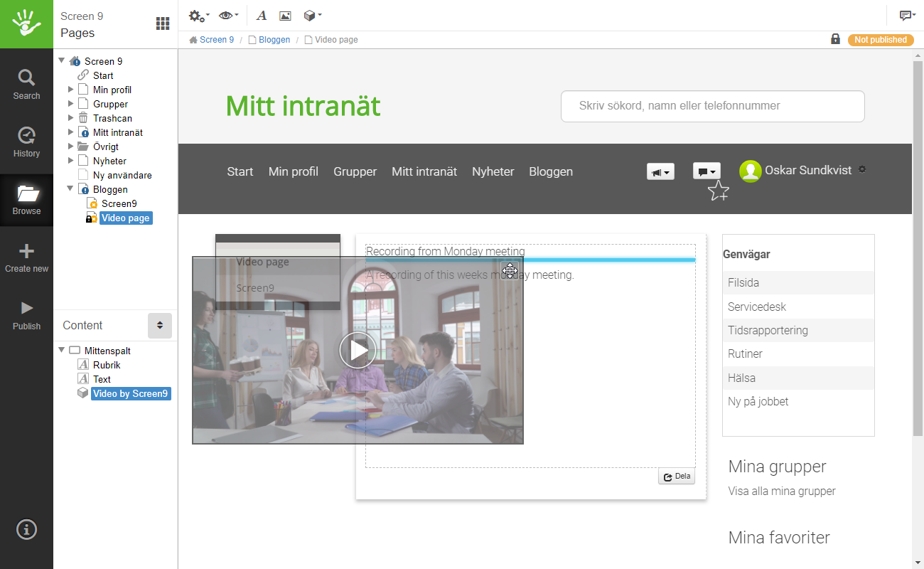Select Video by Screen9 module
The image size is (924, 569).
(x=131, y=393)
